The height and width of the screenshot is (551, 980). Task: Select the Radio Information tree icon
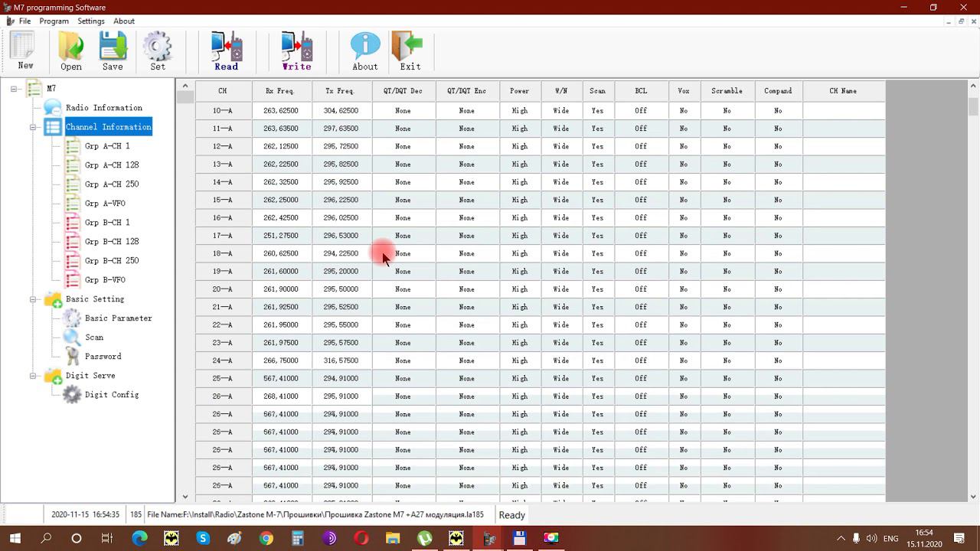53,108
